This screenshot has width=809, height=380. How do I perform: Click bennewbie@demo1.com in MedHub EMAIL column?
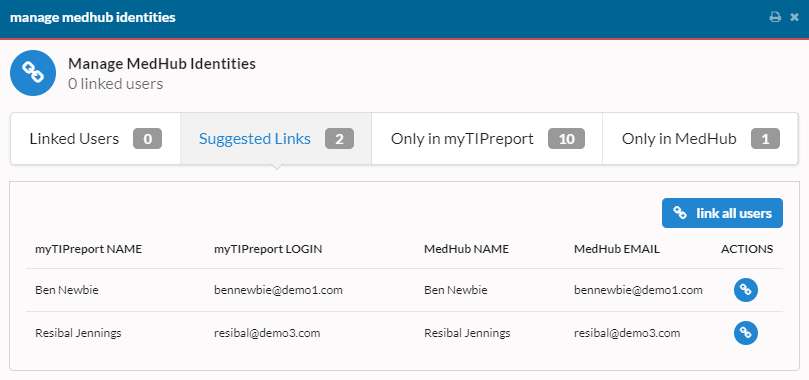pyautogui.click(x=638, y=290)
